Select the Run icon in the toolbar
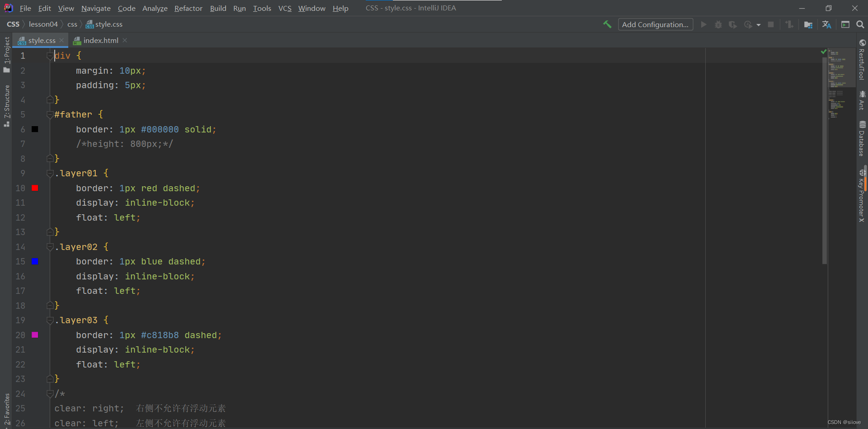This screenshot has width=868, height=429. [x=703, y=24]
